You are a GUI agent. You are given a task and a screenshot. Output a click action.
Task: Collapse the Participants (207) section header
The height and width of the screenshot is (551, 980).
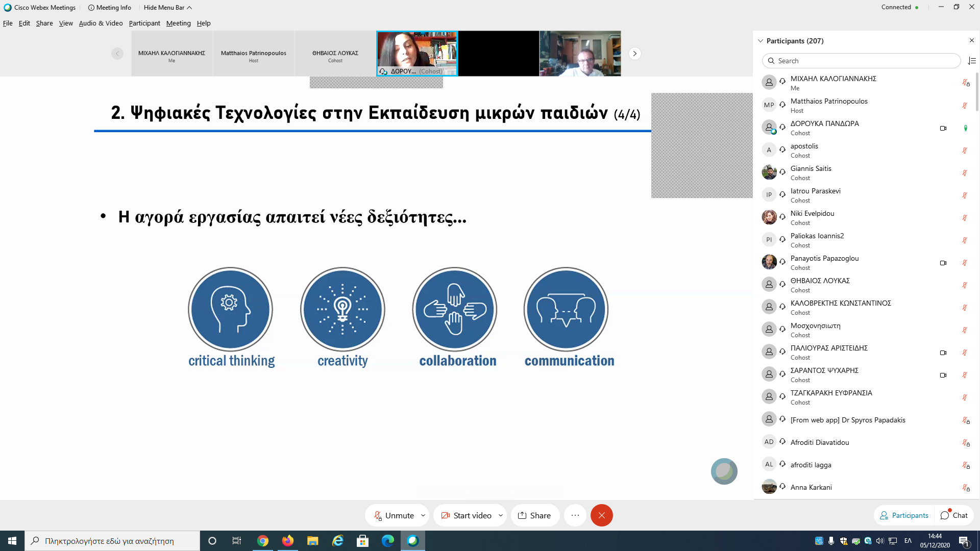[761, 41]
